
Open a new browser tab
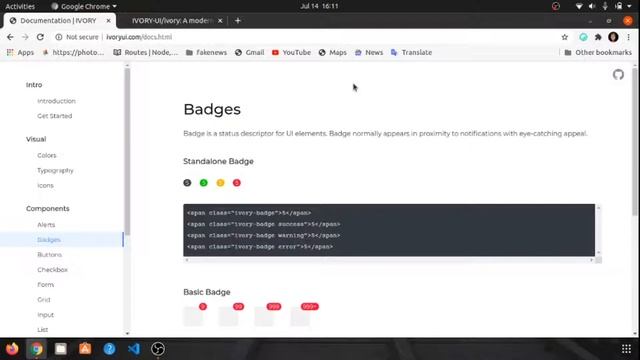tap(238, 20)
